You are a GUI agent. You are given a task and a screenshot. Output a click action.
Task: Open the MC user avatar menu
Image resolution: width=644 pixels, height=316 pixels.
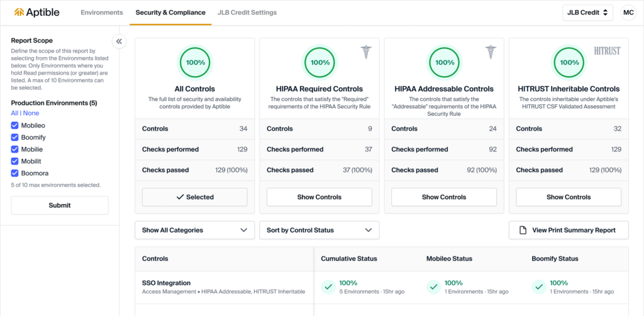click(x=628, y=13)
